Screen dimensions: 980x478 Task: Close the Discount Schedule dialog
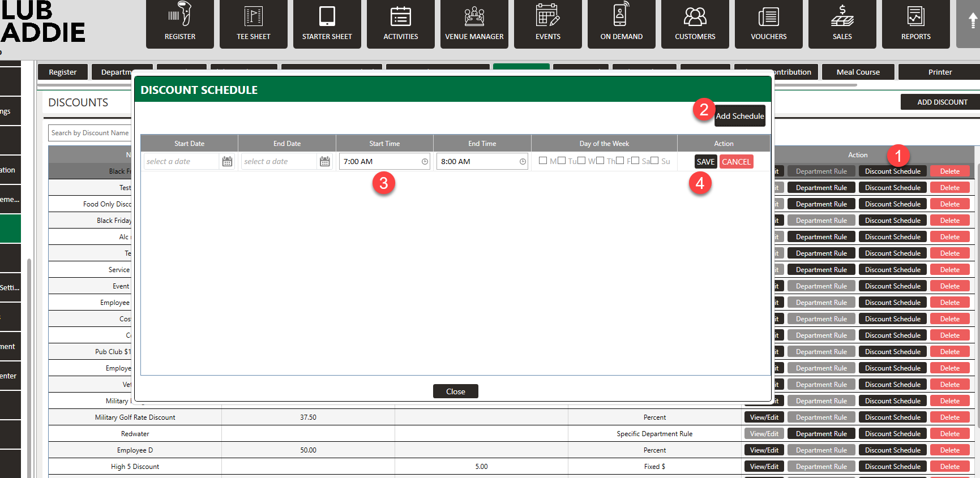[x=455, y=391]
